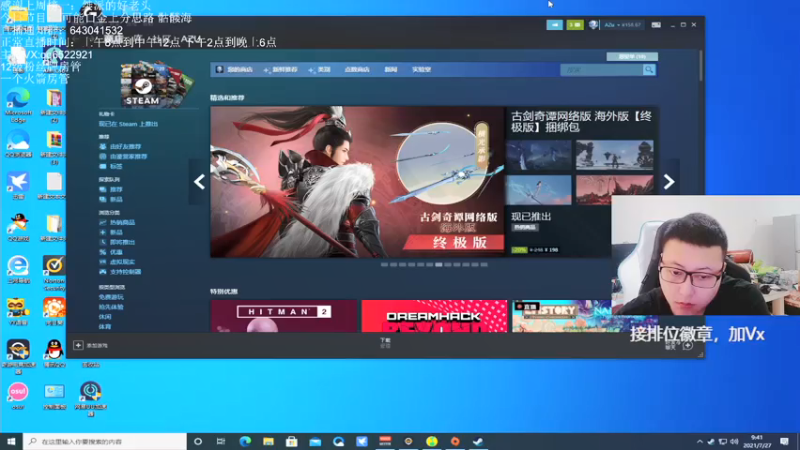The image size is (800, 450).
Task: Click the store search magnifier icon
Action: [x=649, y=69]
